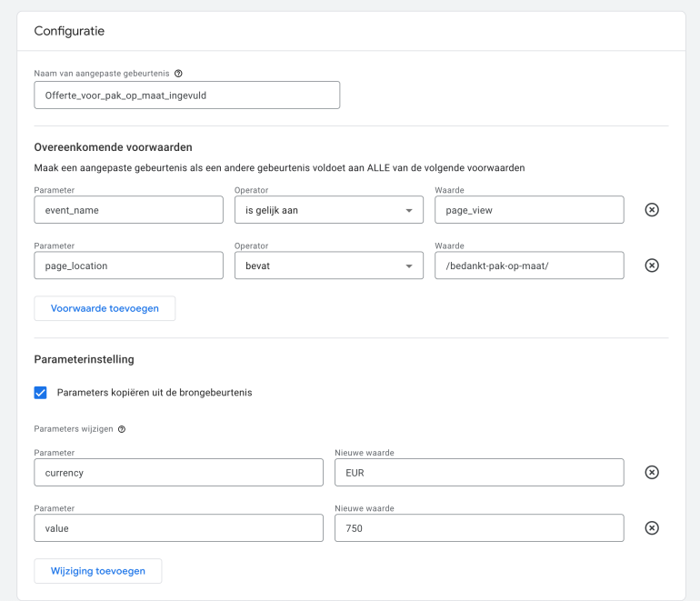Image resolution: width=700 pixels, height=601 pixels.
Task: Remove the event_name condition row
Action: [x=652, y=210]
